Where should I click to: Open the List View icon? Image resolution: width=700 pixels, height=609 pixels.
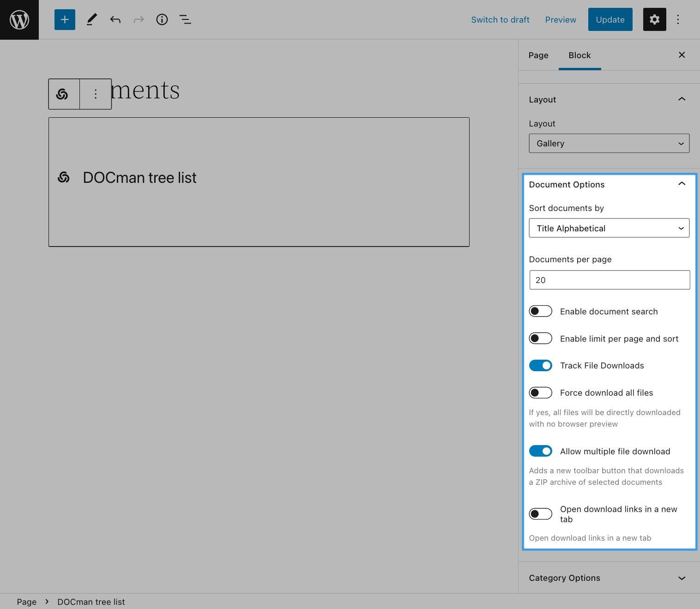tap(185, 20)
